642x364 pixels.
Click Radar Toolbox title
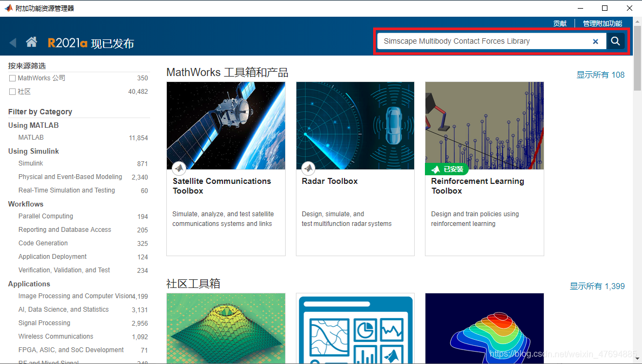329,181
